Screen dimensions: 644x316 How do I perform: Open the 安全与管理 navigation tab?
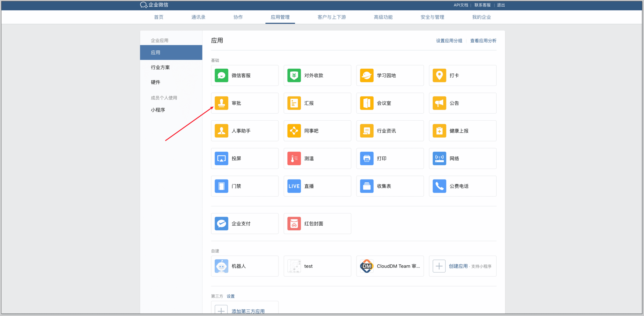pyautogui.click(x=432, y=17)
